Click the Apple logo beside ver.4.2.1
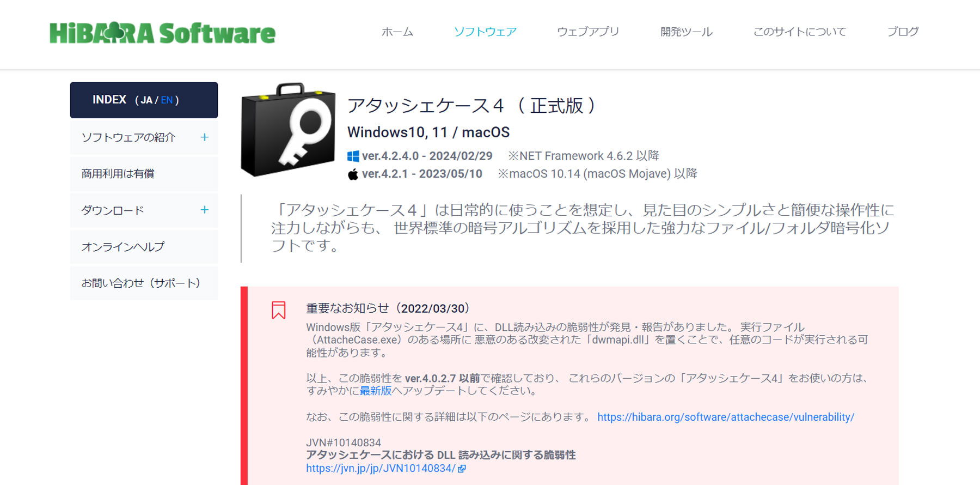 click(353, 174)
